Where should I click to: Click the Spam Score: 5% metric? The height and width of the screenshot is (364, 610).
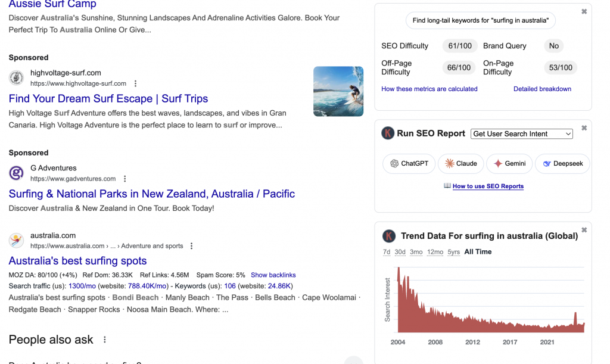220,275
